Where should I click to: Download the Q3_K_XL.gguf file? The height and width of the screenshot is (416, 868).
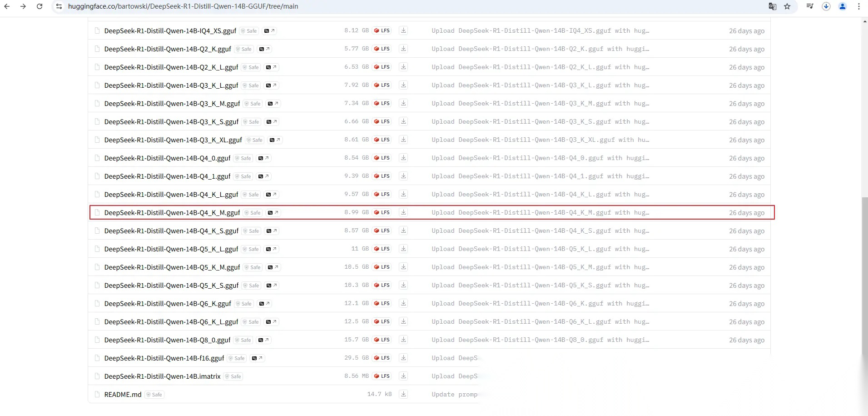click(x=403, y=140)
